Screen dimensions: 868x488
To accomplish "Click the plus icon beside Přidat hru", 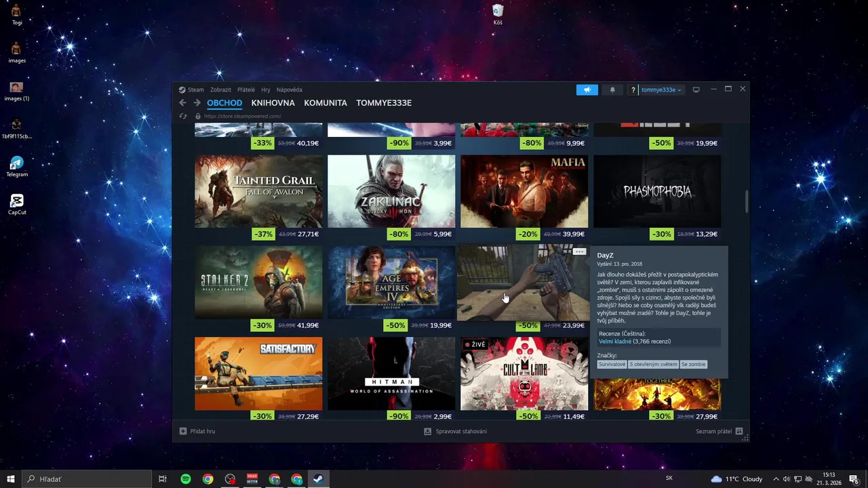I will point(183,431).
